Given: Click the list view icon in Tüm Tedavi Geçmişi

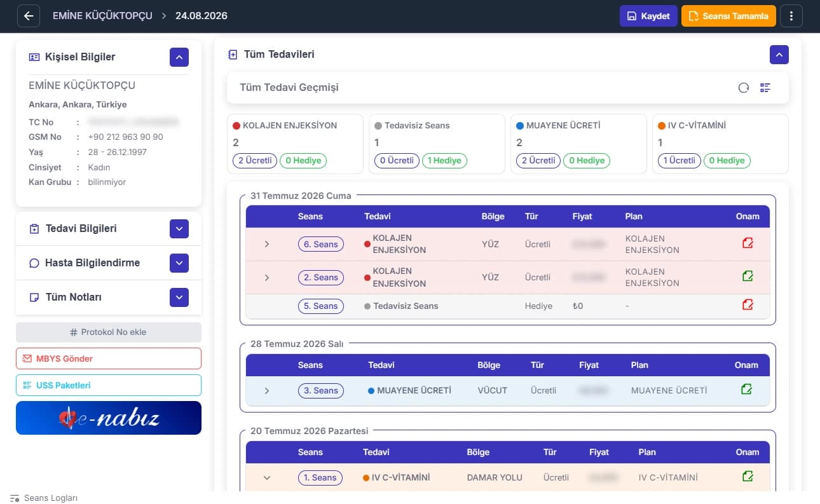Looking at the screenshot, I should click(765, 88).
